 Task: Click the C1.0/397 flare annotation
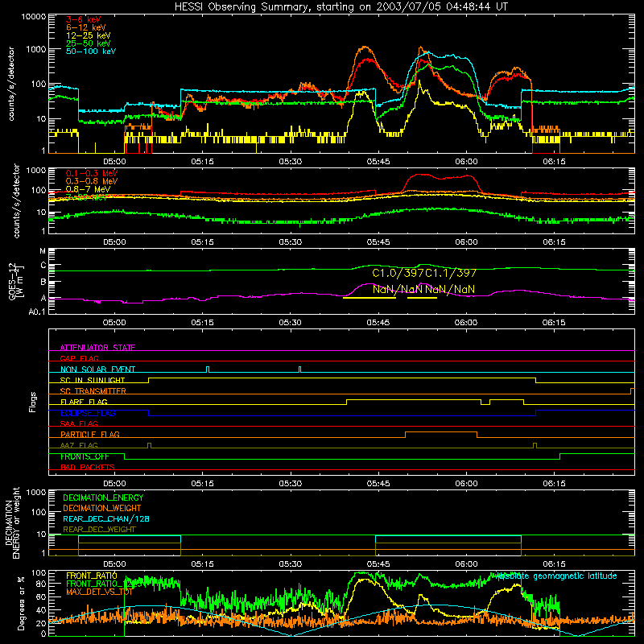[x=398, y=273]
